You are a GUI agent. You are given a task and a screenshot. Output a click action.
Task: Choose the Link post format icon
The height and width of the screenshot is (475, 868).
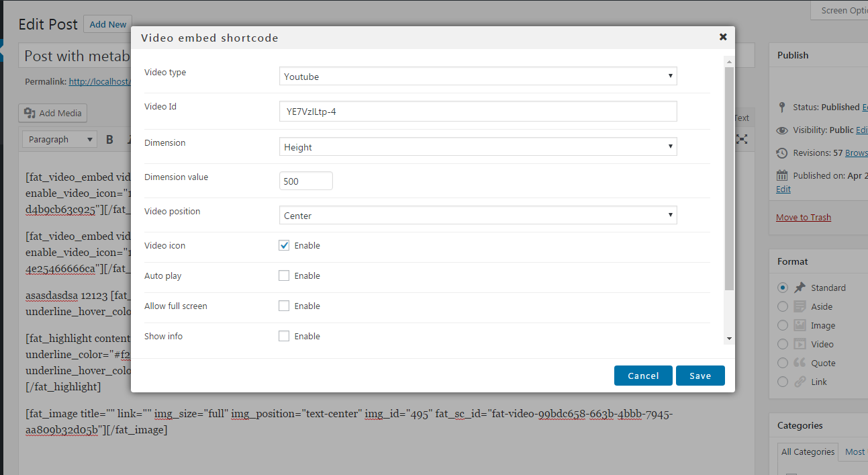coord(800,382)
